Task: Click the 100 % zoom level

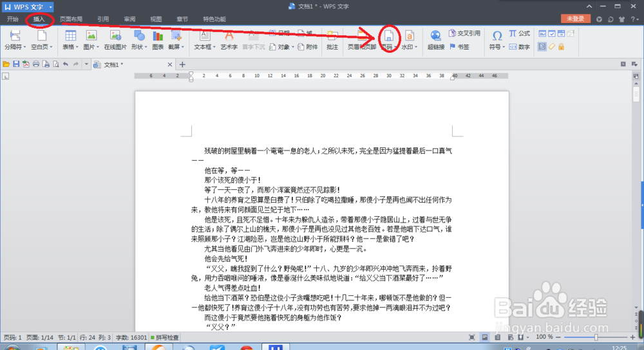Action: [544, 337]
